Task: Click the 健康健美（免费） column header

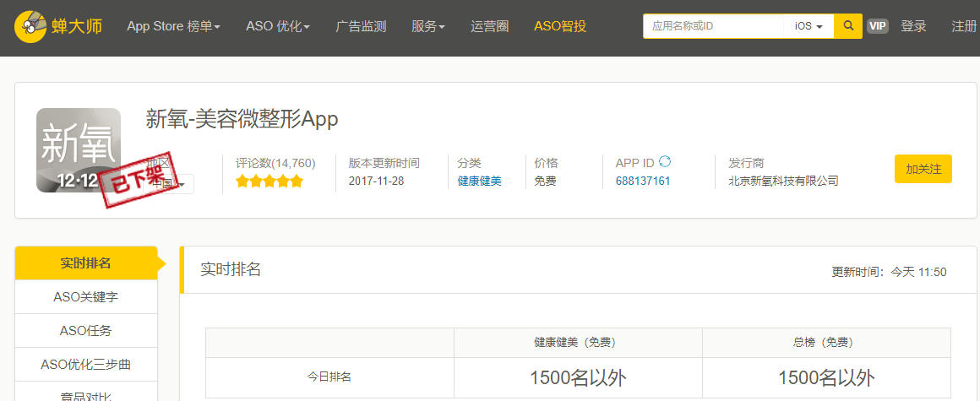Action: [578, 343]
